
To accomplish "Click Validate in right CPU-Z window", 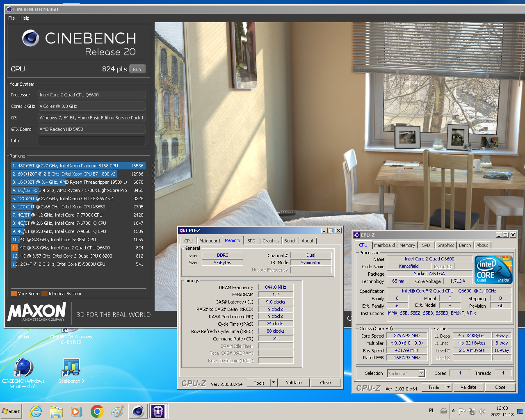I will coord(468,388).
